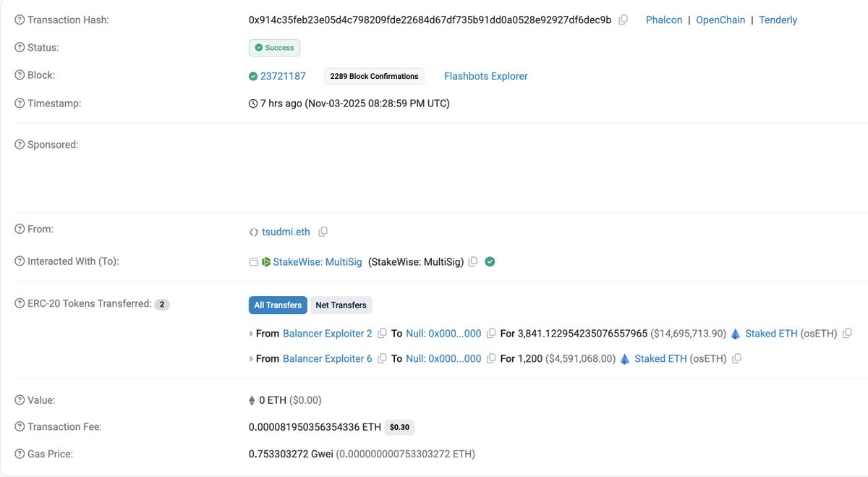Copy Null address in Balancer Exploiter 6 transfer
The height and width of the screenshot is (477, 868).
coord(491,358)
